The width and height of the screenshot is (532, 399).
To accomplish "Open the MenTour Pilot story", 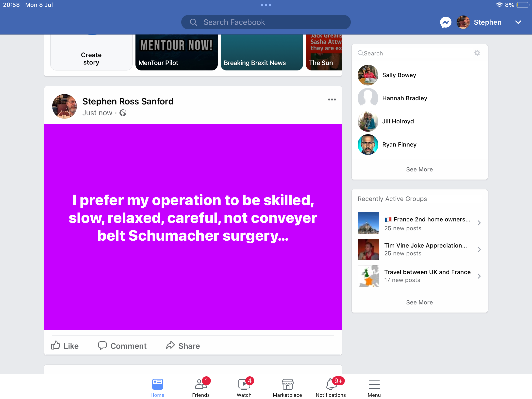I will pos(177,52).
